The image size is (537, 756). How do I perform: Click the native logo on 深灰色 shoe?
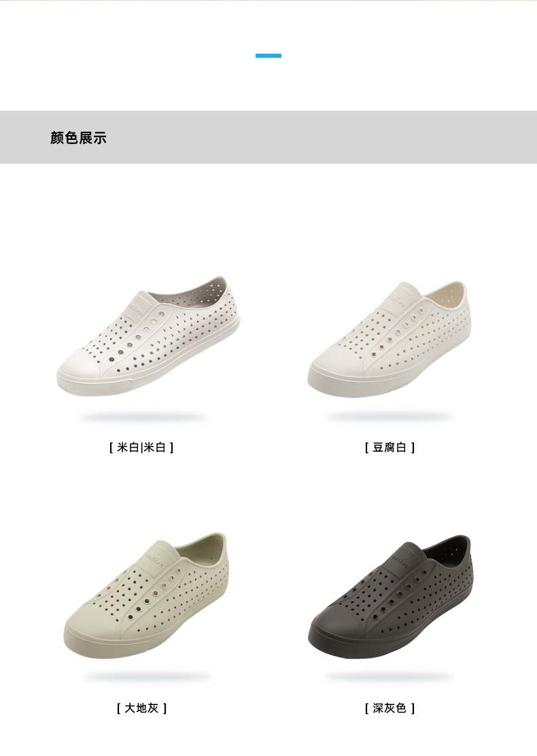(x=400, y=562)
